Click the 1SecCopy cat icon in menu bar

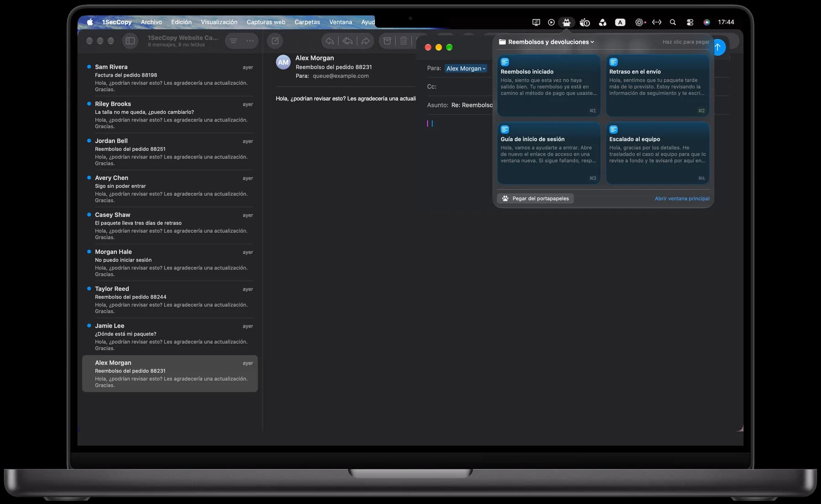pyautogui.click(x=566, y=22)
